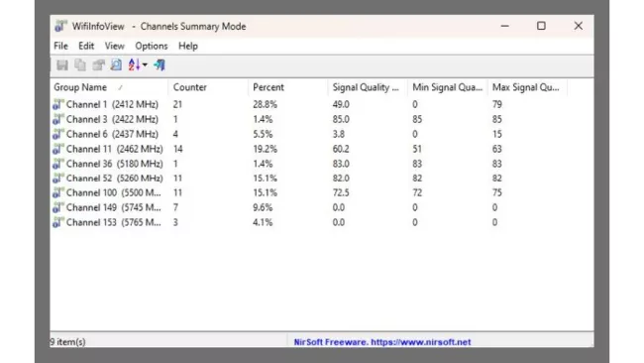Click the 'Channel 52 (5260 MHz)' text
Image resolution: width=644 pixels, height=363 pixels.
click(x=115, y=178)
